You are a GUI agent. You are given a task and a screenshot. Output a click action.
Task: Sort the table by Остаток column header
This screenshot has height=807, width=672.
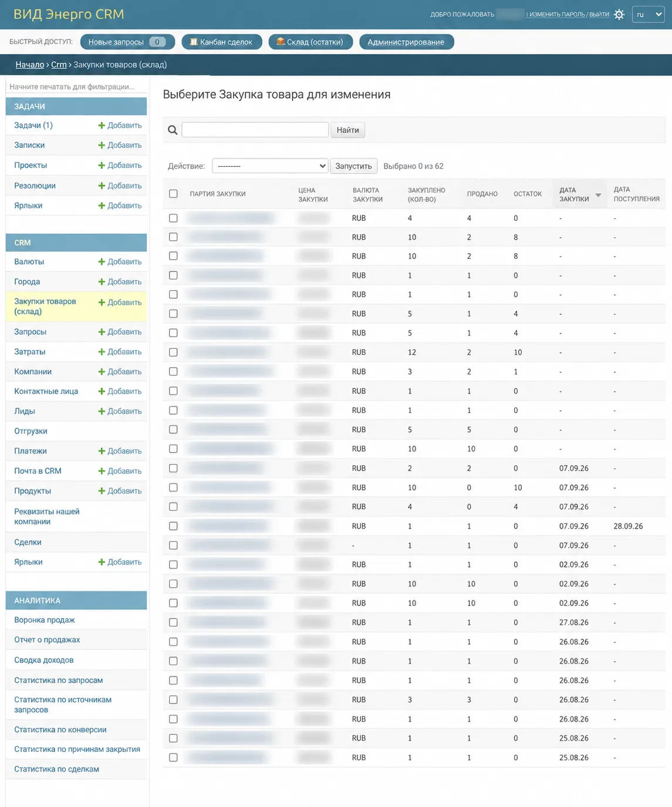tap(528, 194)
